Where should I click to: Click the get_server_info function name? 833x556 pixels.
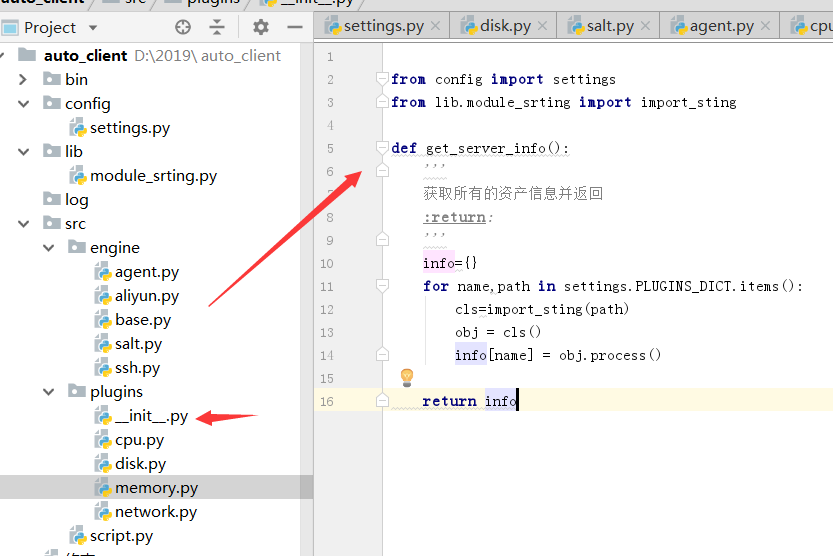[x=486, y=148]
